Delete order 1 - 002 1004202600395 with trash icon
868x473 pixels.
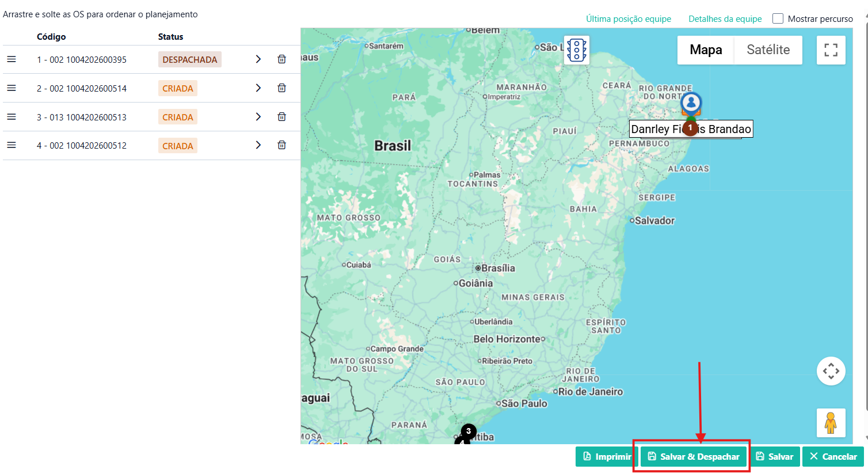pos(281,59)
